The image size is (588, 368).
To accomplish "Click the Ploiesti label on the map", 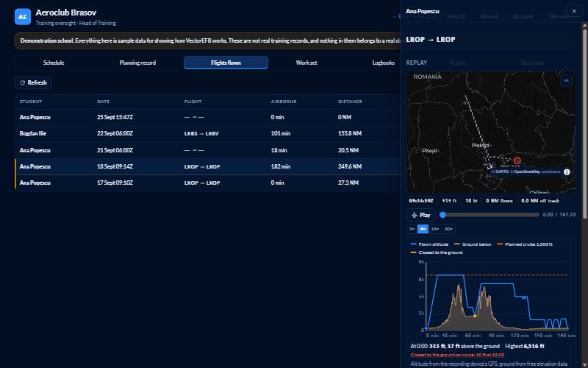I will (481, 145).
